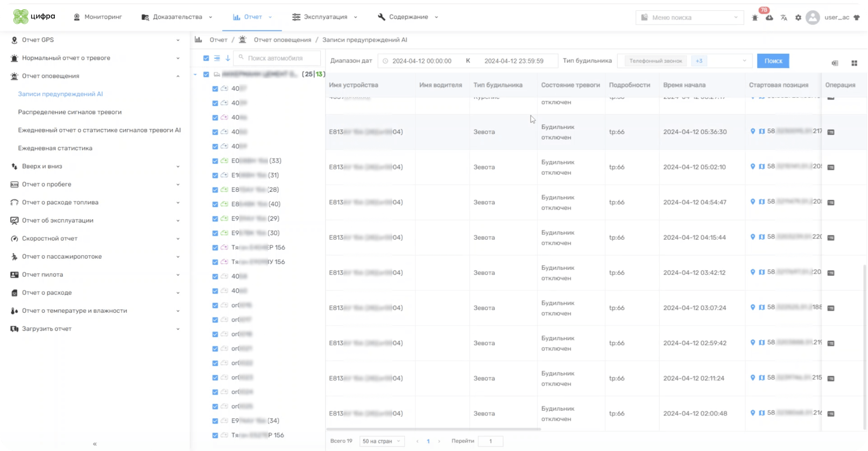The image size is (868, 451).
Task: Click sort arrow icon above vehicle tree
Action: tap(228, 58)
